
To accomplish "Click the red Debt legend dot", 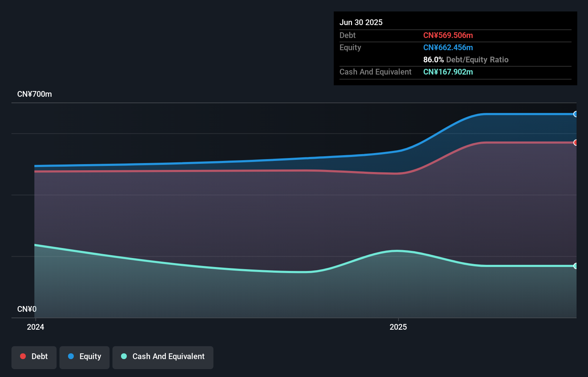I will (23, 356).
